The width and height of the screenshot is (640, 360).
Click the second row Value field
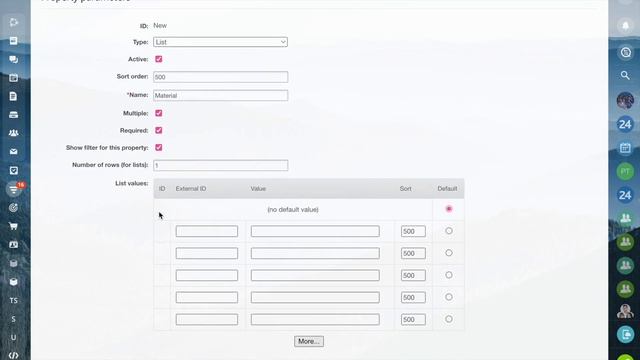point(315,253)
